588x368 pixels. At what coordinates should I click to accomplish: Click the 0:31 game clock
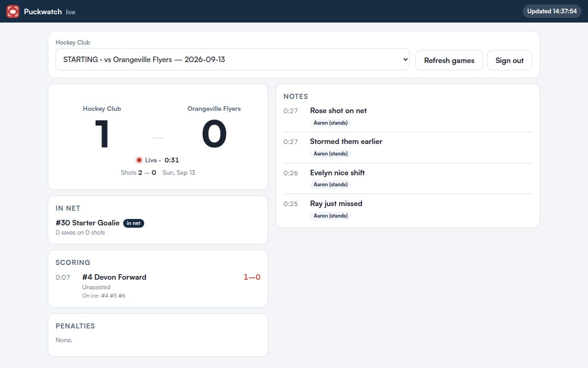click(x=172, y=160)
